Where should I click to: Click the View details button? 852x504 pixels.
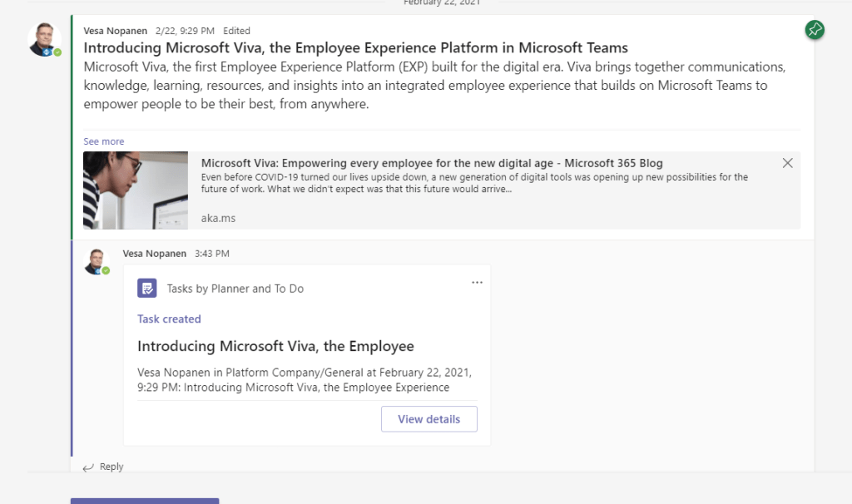point(428,419)
